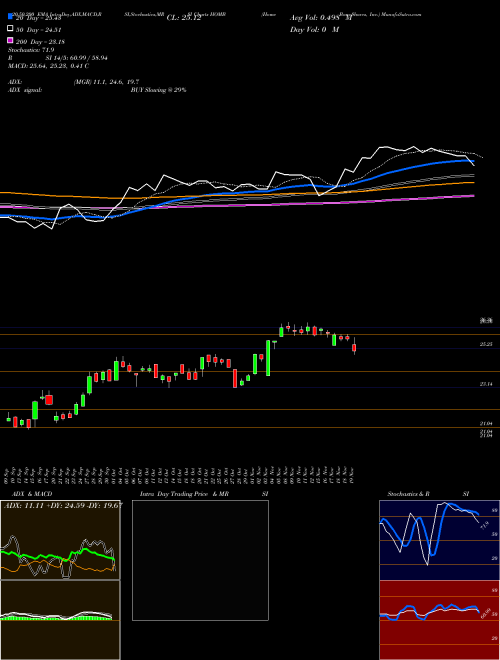This screenshot has height=660, width=500.
Task: Click inside the empty intraday chart panel
Action: tap(200, 560)
